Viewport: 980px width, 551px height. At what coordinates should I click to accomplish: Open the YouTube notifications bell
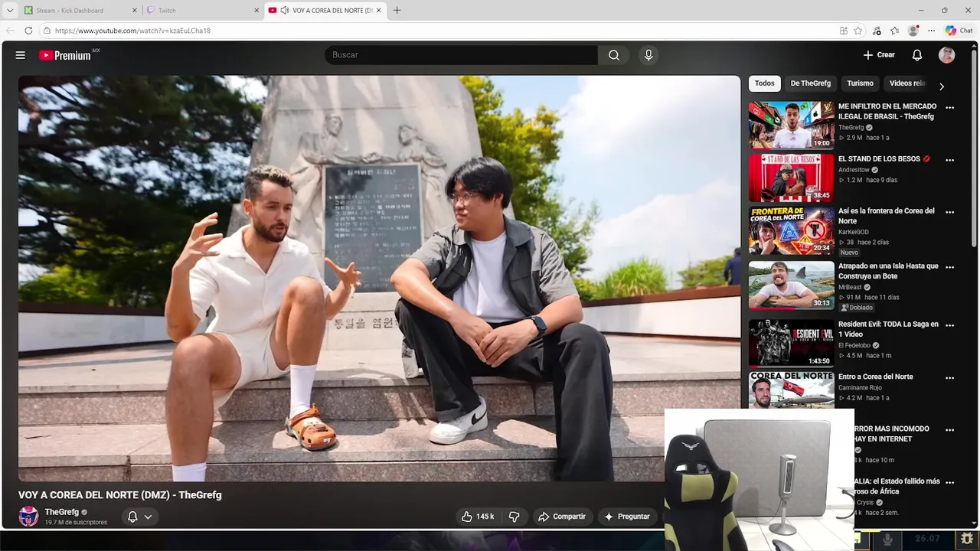[917, 55]
